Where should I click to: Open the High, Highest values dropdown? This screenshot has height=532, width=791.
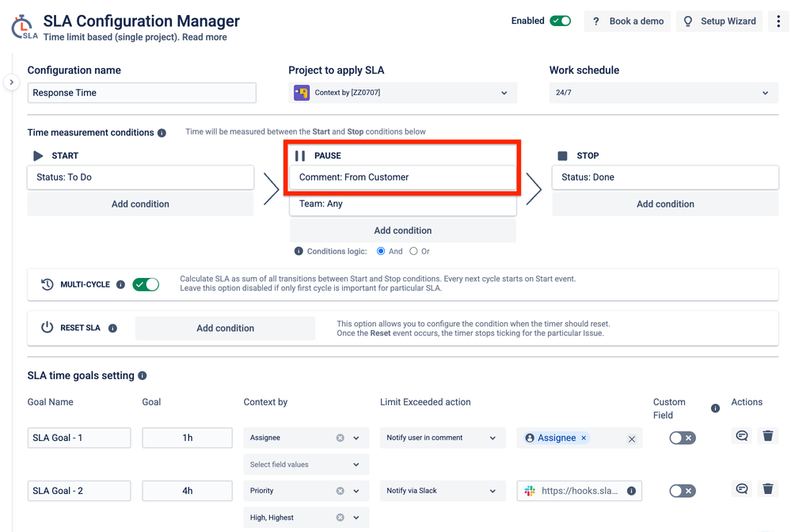306,518
